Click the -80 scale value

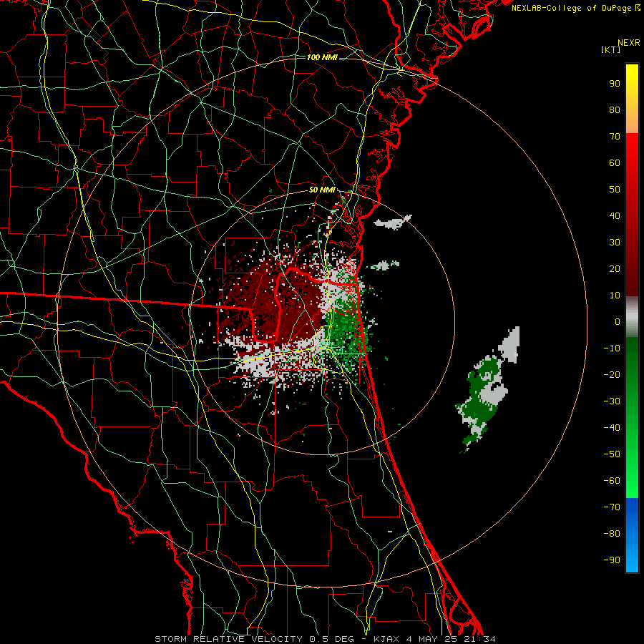click(x=612, y=534)
